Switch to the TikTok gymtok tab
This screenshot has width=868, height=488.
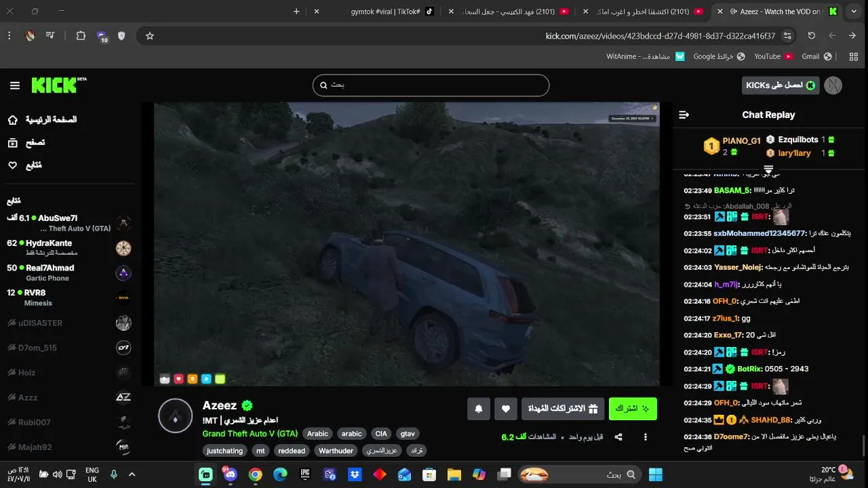(385, 12)
